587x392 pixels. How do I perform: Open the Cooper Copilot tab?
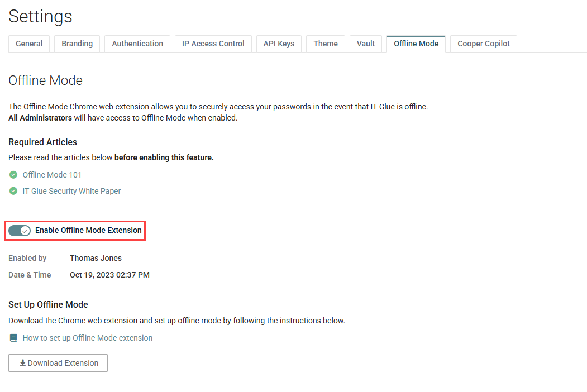484,44
